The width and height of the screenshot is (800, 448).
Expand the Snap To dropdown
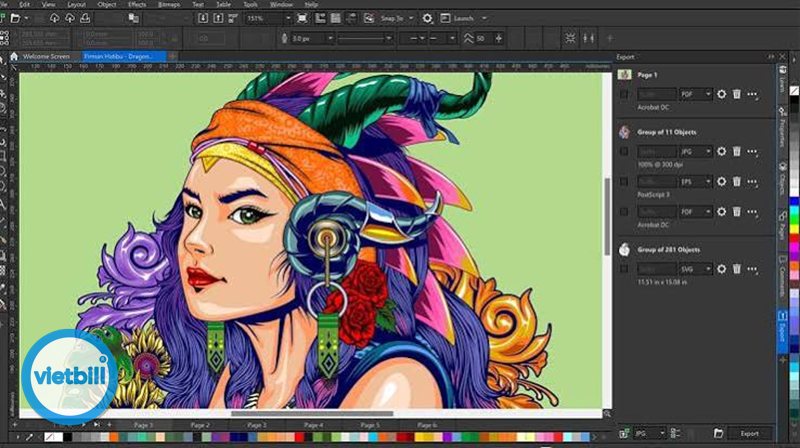pos(411,18)
